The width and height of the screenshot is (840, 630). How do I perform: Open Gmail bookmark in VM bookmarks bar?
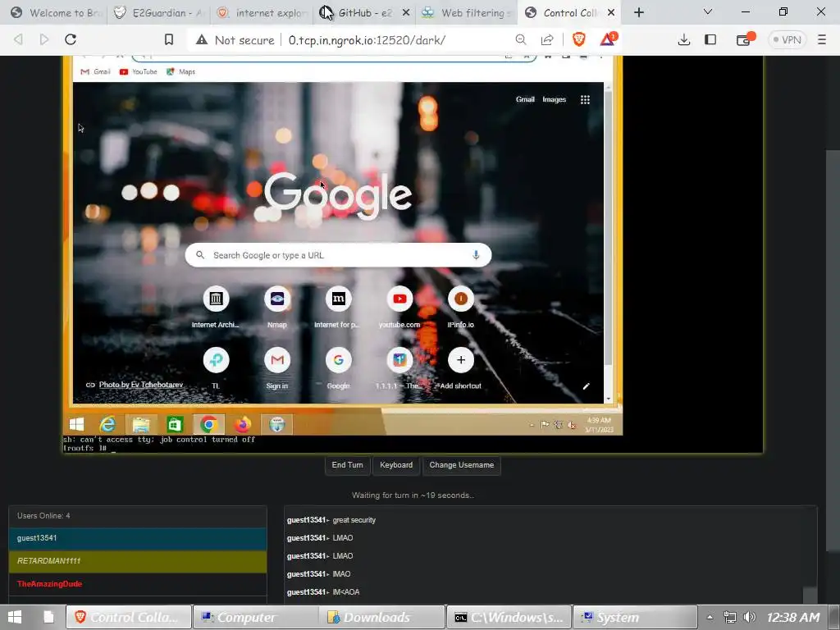click(95, 72)
